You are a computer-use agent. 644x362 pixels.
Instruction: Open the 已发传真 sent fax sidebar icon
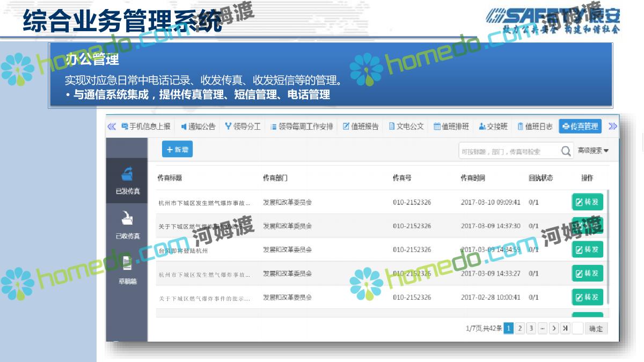click(x=127, y=180)
